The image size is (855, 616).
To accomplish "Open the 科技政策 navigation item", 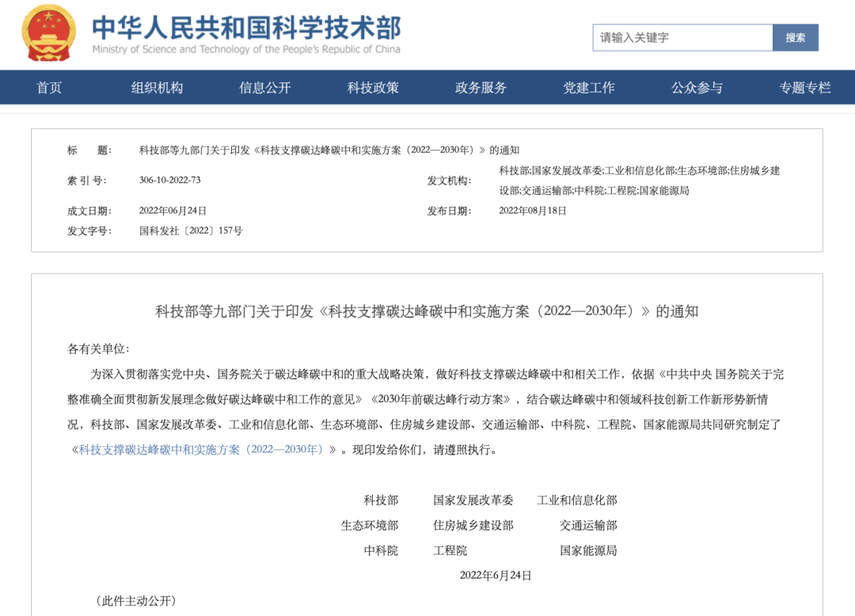I will pos(373,87).
